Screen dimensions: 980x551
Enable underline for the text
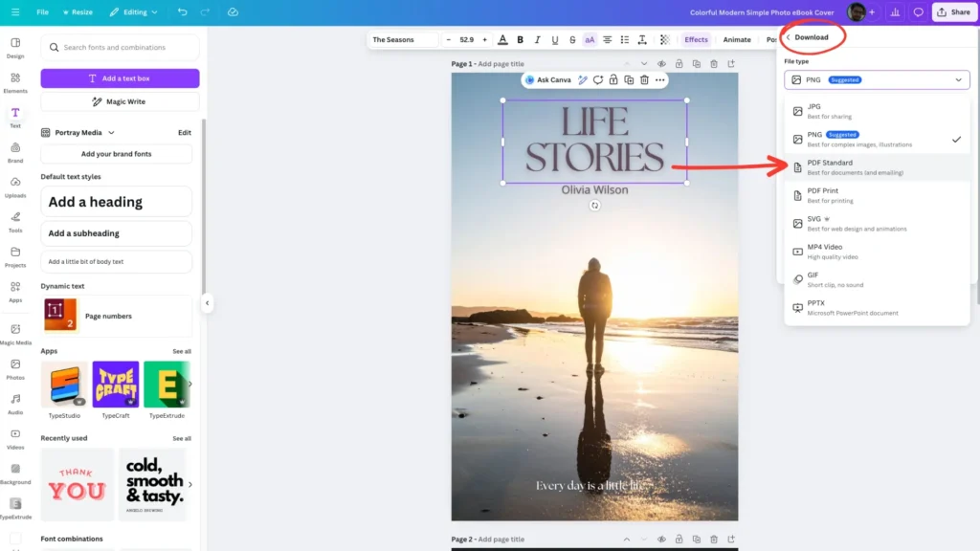pyautogui.click(x=555, y=40)
